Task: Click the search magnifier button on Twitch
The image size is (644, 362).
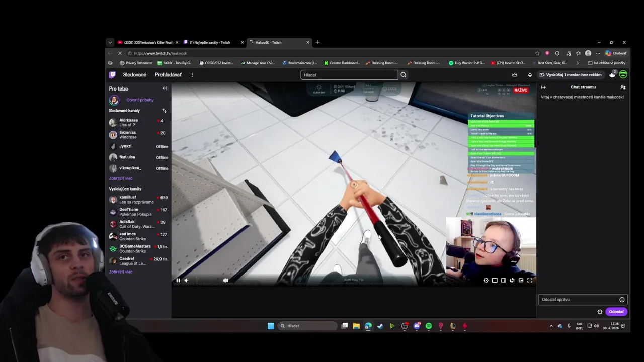Action: [404, 75]
